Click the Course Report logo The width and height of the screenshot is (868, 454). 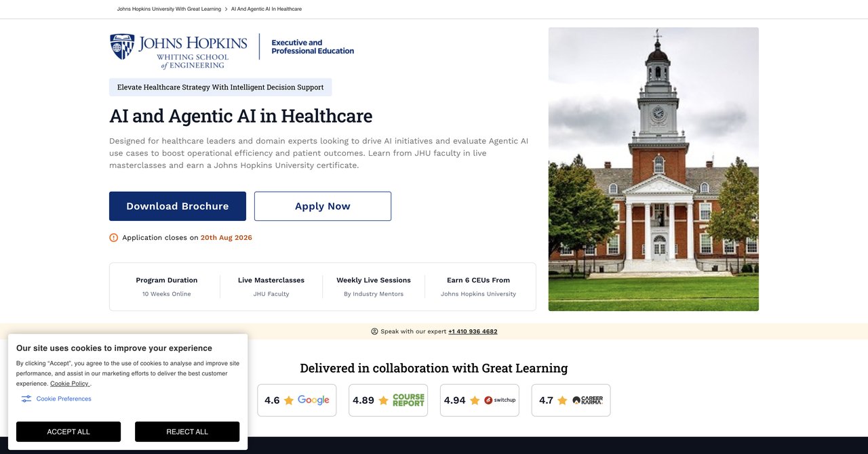click(x=408, y=400)
